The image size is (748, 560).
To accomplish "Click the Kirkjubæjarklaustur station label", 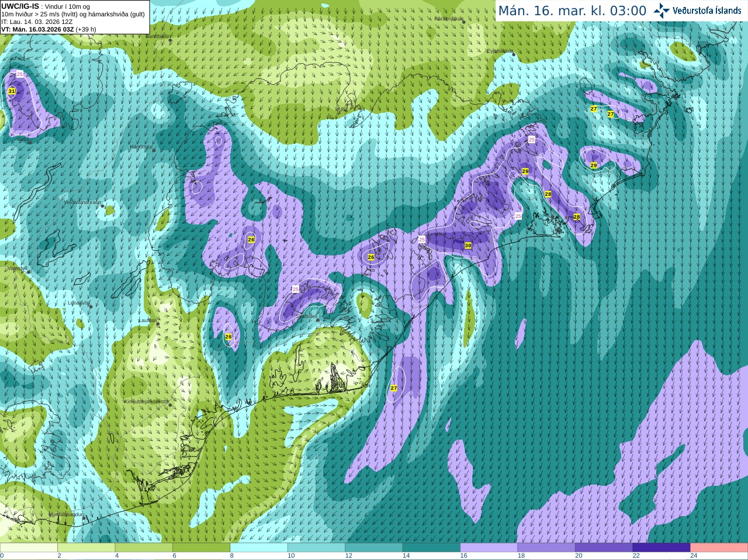I will tap(146, 402).
